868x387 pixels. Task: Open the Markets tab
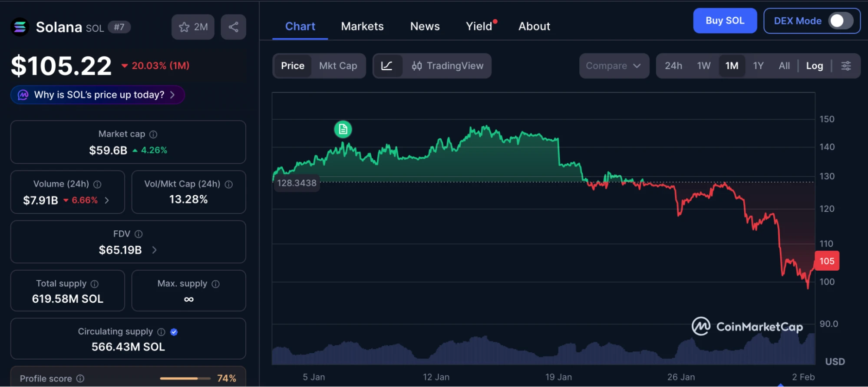[362, 26]
